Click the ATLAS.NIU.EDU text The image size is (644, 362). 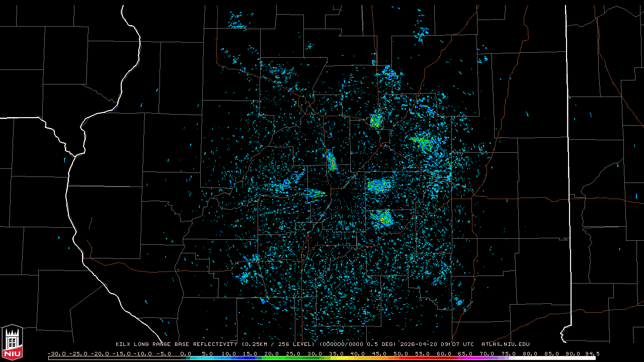505,344
